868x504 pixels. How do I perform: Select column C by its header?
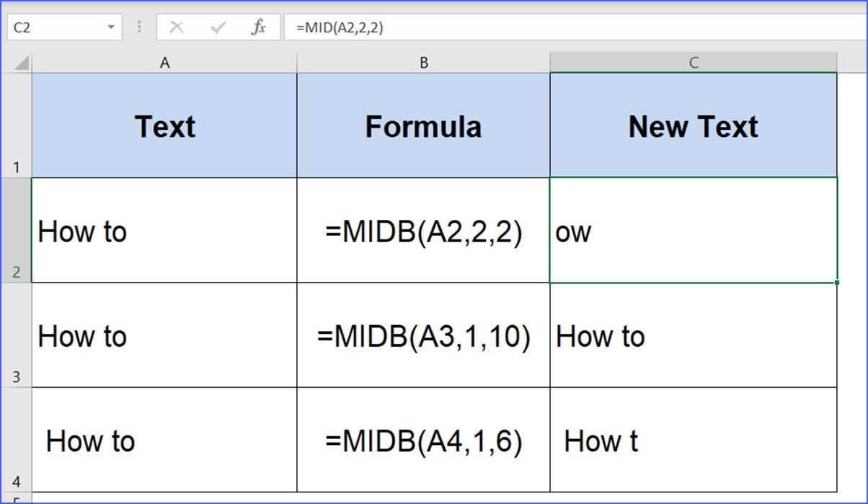(x=693, y=63)
